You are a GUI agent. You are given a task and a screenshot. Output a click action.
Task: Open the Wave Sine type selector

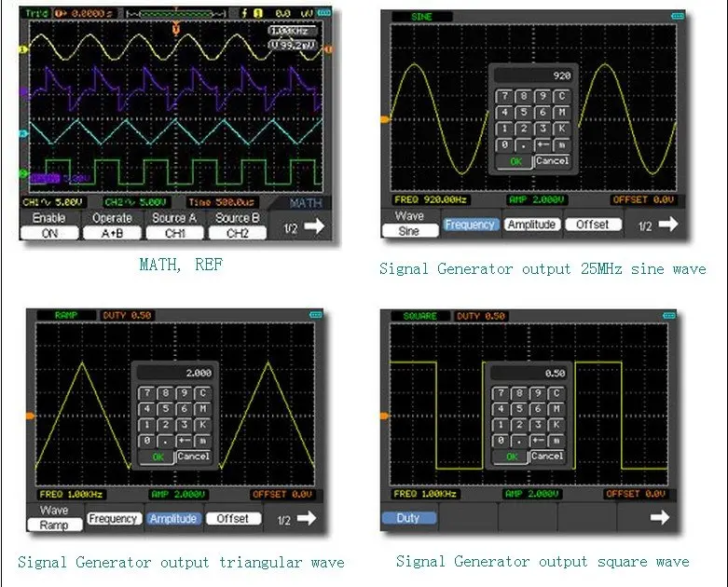409,231
